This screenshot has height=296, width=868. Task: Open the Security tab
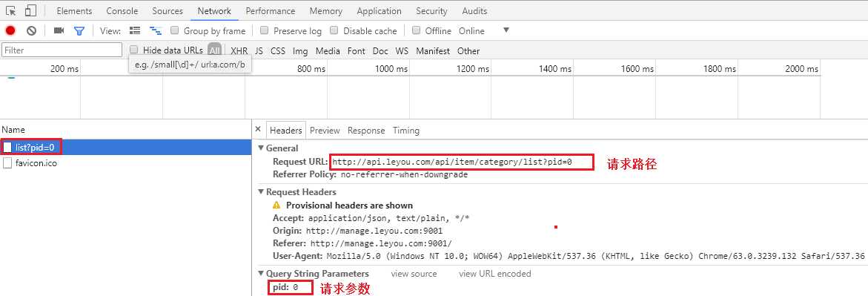click(431, 11)
